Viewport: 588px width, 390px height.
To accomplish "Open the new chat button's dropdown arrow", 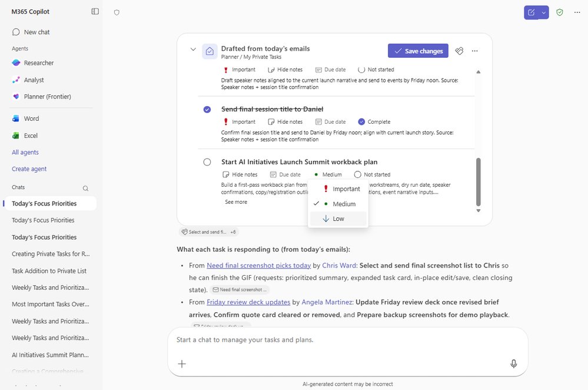I will tap(544, 12).
